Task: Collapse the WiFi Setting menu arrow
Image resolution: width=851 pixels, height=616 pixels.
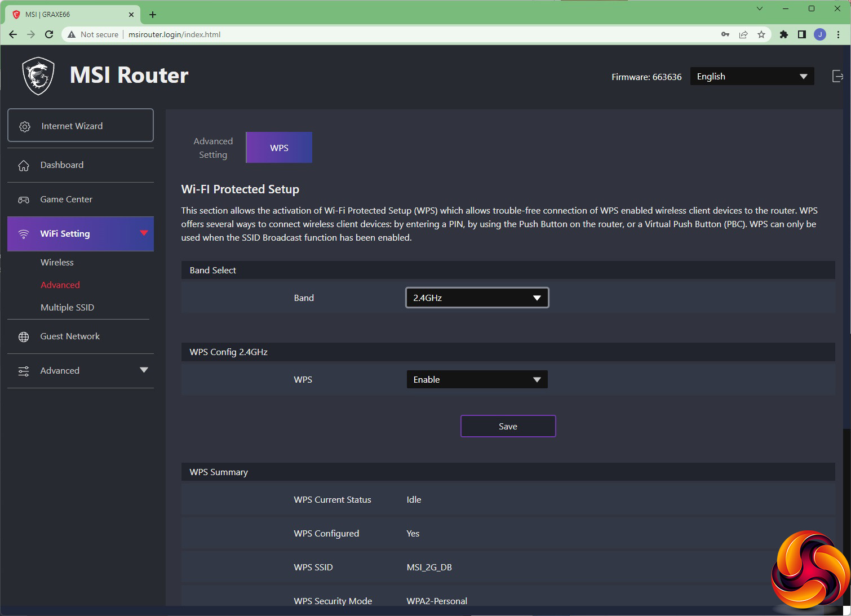Action: [144, 233]
